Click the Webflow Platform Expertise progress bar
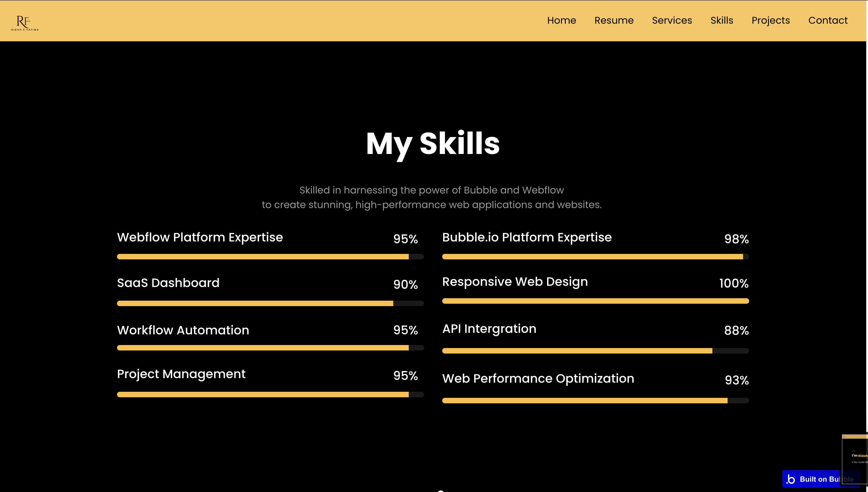Image resolution: width=868 pixels, height=492 pixels. 270,256
